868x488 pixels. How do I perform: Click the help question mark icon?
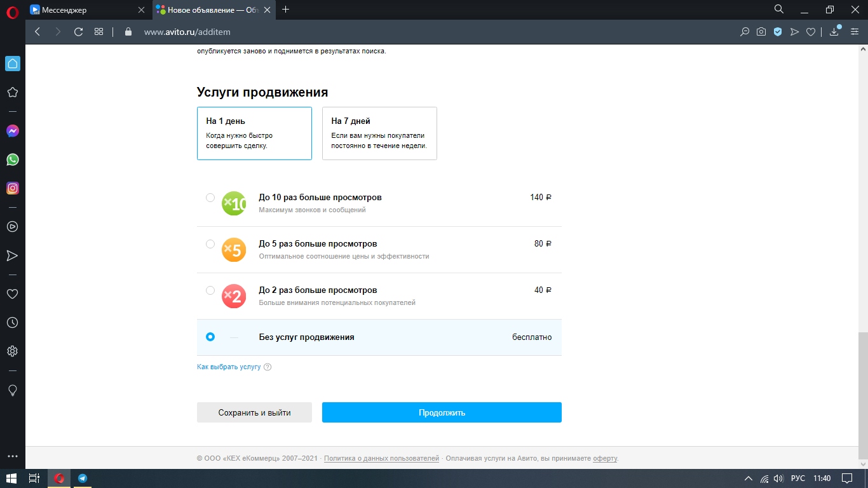tap(268, 367)
